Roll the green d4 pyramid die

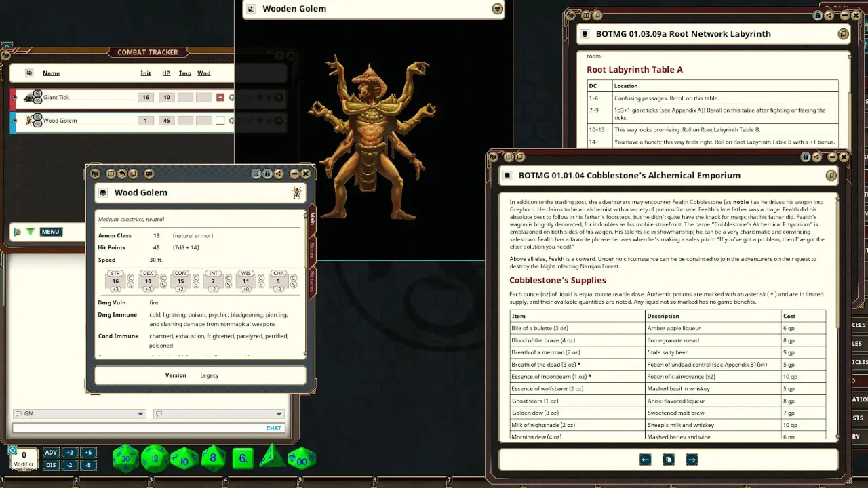pyautogui.click(x=273, y=457)
